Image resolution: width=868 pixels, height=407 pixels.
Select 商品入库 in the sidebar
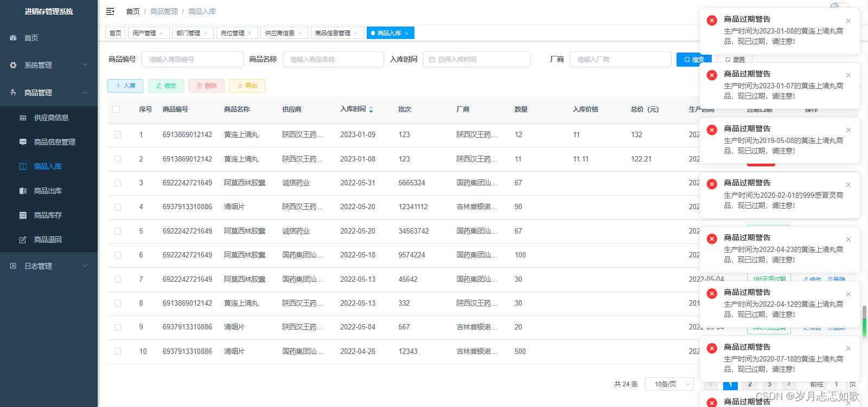click(x=49, y=166)
